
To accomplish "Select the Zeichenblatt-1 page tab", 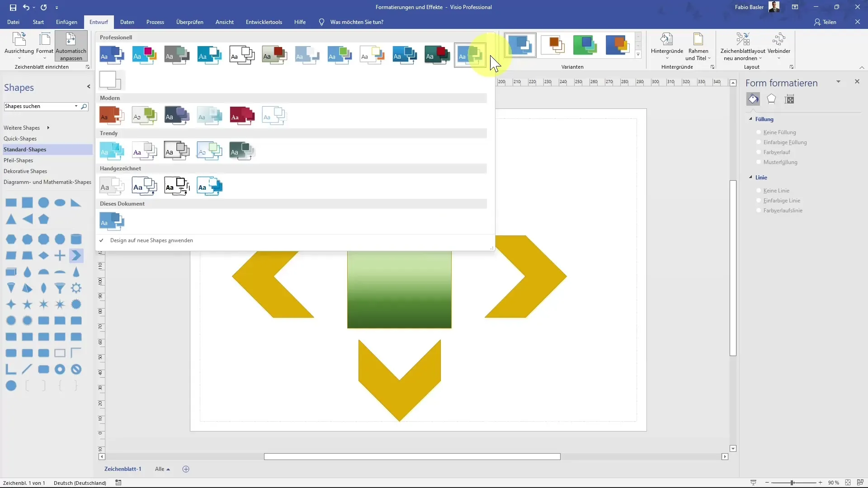I will (123, 469).
